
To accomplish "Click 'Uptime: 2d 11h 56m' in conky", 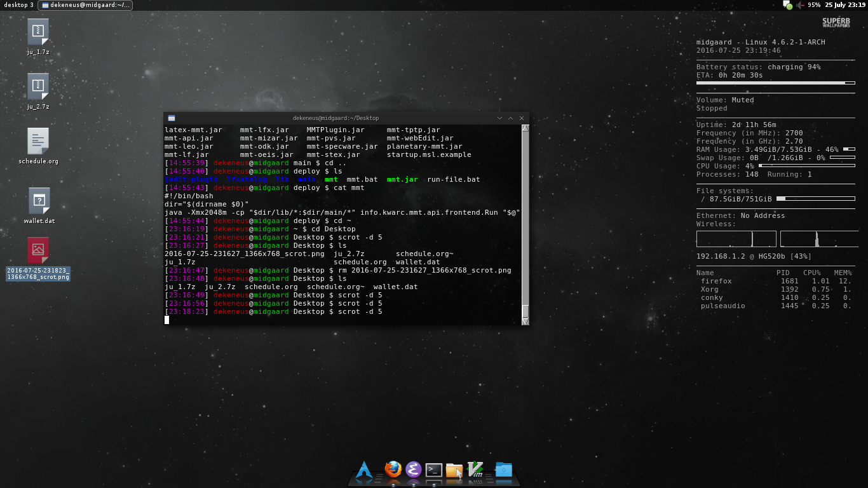I will click(x=736, y=125).
